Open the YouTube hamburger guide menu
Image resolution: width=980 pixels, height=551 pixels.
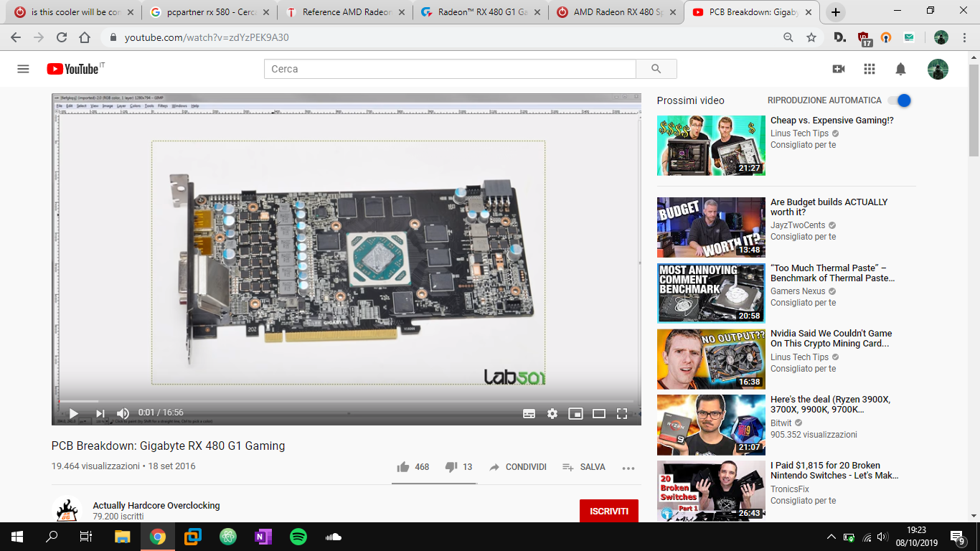tap(23, 69)
